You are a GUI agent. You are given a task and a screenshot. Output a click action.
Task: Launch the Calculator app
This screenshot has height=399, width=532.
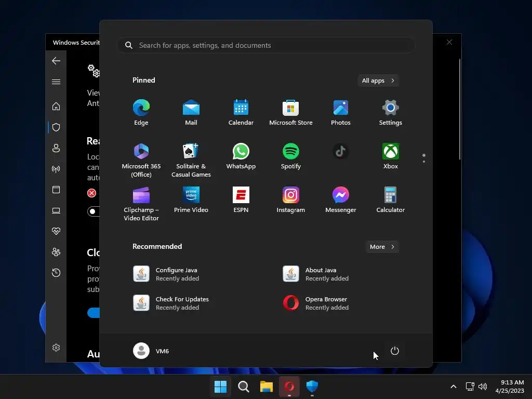[x=391, y=200]
